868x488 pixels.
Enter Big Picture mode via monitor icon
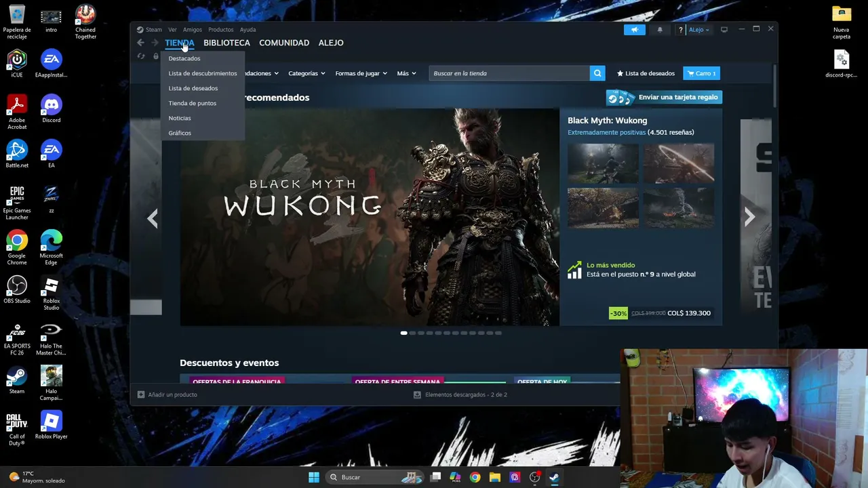(724, 30)
